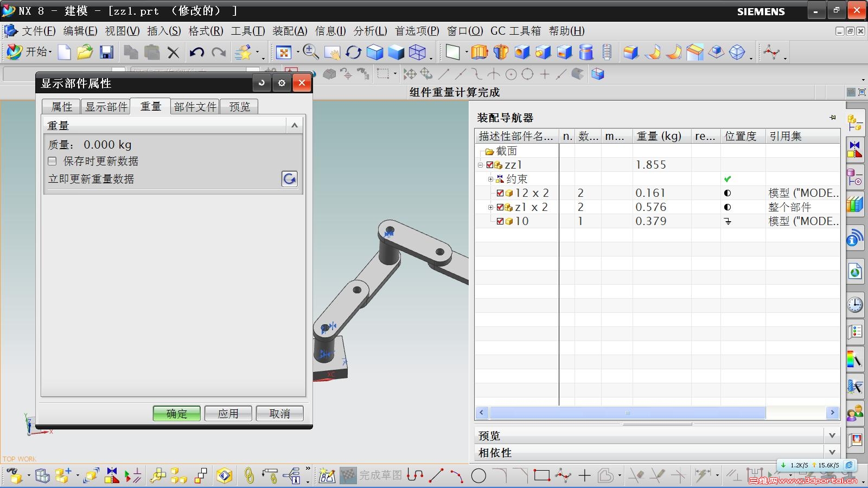Open a file with the folder icon
868x488 pixels.
pyautogui.click(x=85, y=52)
